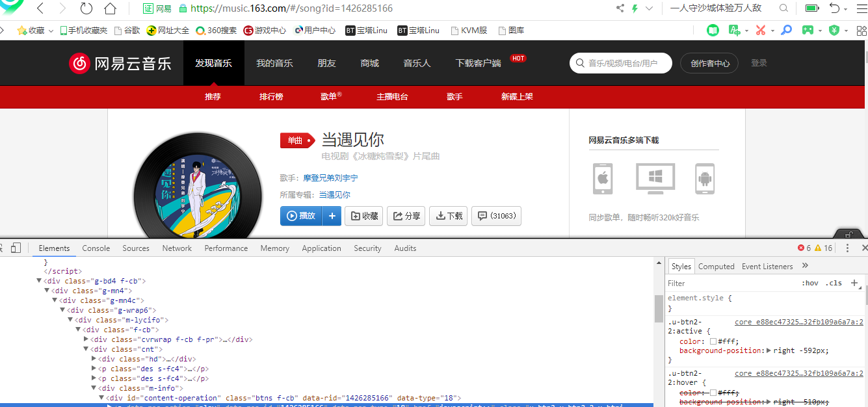The width and height of the screenshot is (868, 407).
Task: Collapse the div class g-bd4 f-cb node
Action: coord(39,281)
